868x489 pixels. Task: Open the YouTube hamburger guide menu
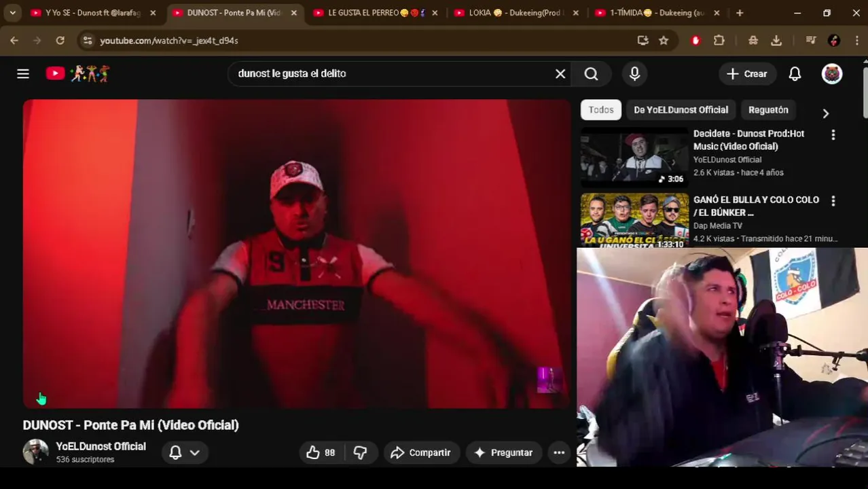pyautogui.click(x=23, y=73)
